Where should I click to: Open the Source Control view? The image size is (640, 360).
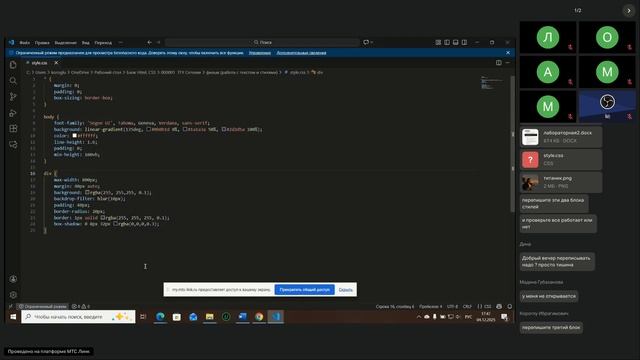tap(13, 97)
